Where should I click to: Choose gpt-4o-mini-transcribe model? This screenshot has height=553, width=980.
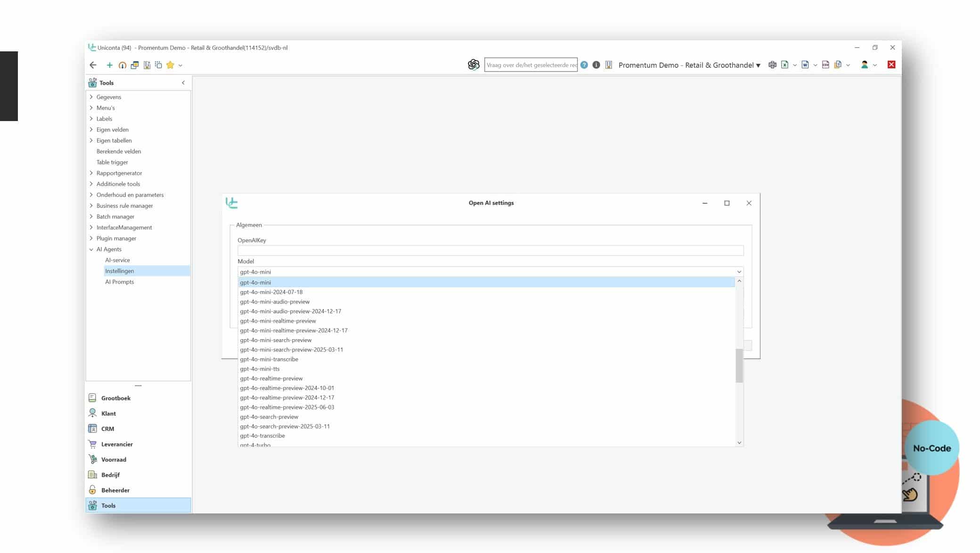(x=486, y=359)
